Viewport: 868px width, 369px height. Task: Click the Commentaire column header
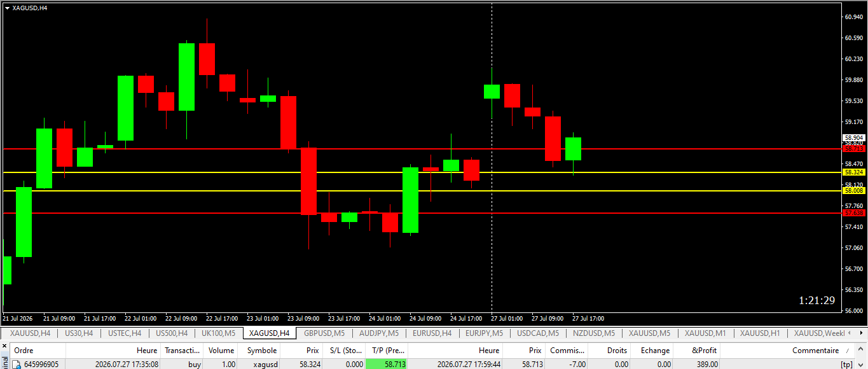tap(789, 351)
